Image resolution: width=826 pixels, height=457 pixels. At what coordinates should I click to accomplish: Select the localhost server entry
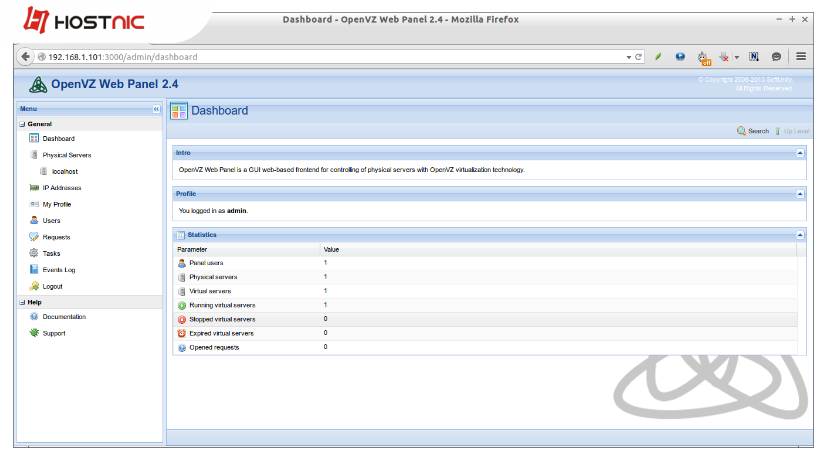tap(65, 171)
